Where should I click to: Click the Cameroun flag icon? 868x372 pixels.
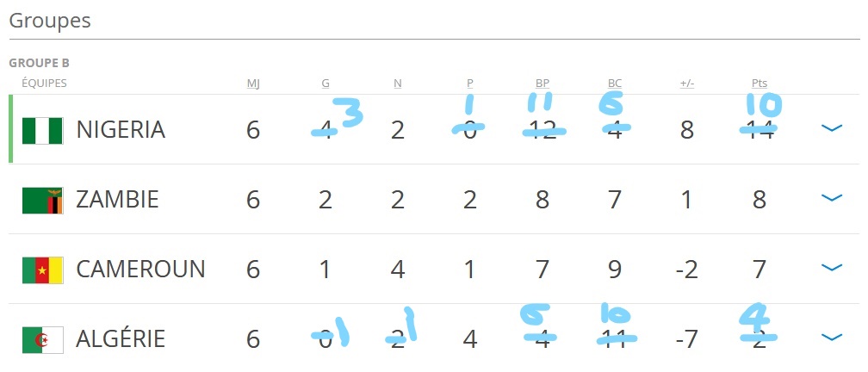point(42,270)
